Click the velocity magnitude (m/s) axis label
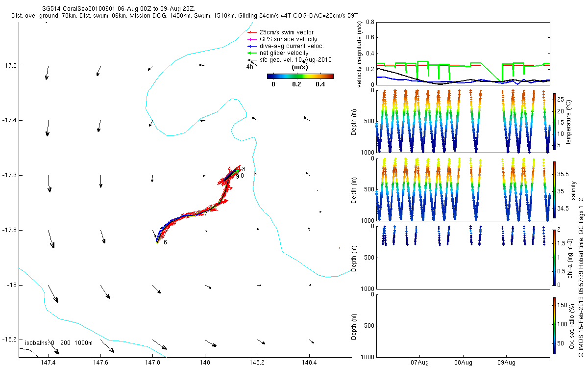This screenshot has width=588, height=368. (x=359, y=54)
